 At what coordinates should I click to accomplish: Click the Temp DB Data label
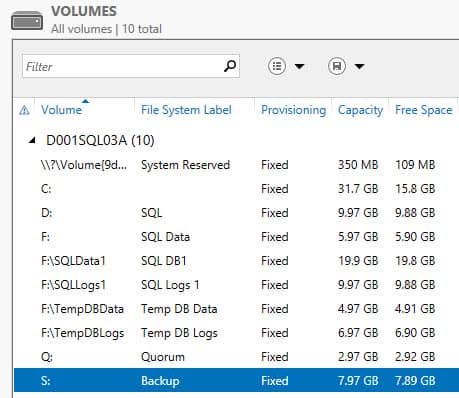coord(179,309)
